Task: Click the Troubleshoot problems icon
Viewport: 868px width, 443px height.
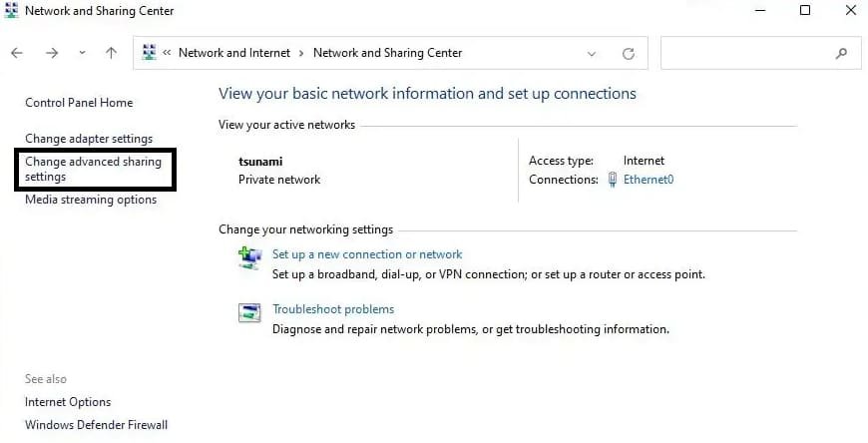Action: pyautogui.click(x=249, y=313)
